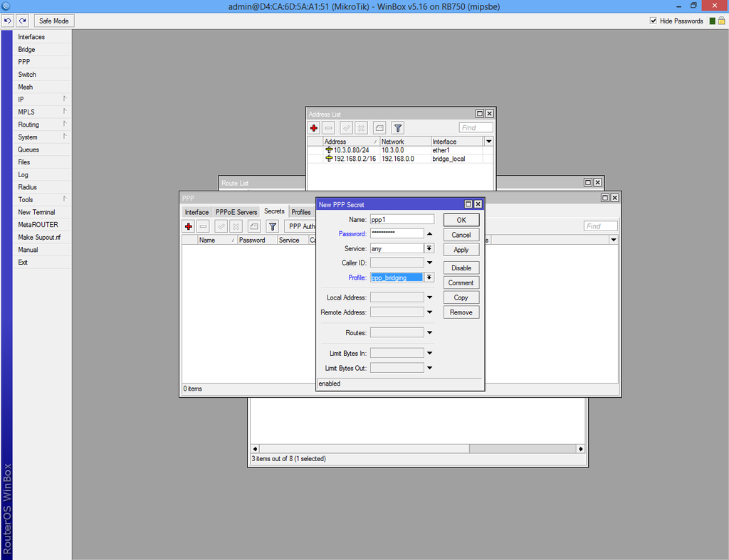Click the comment icon in Address List toolbar
Screen dimensions: 729x560
click(x=379, y=128)
